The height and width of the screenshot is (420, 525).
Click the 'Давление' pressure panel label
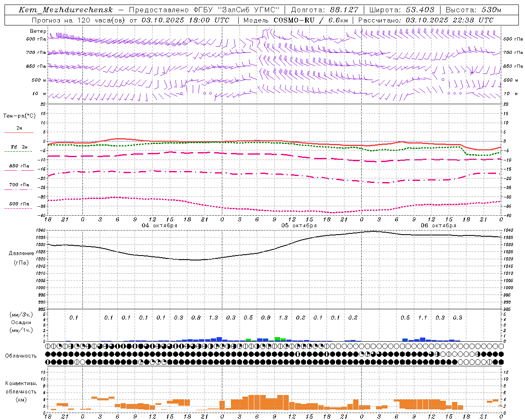(x=21, y=253)
